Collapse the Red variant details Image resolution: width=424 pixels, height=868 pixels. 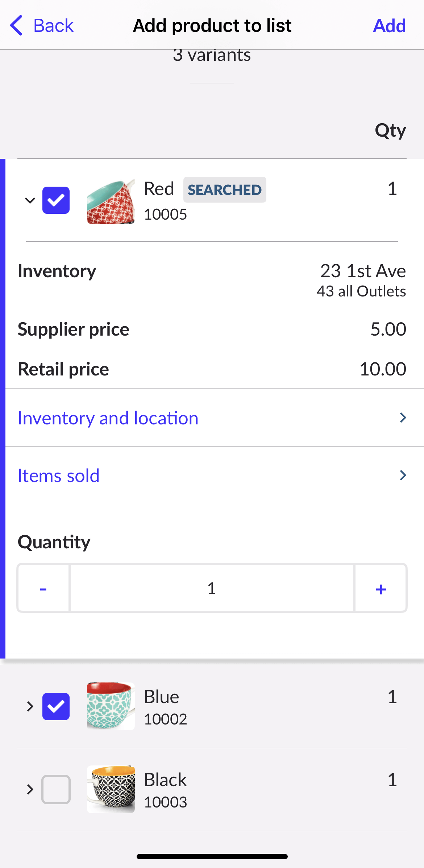tap(30, 200)
